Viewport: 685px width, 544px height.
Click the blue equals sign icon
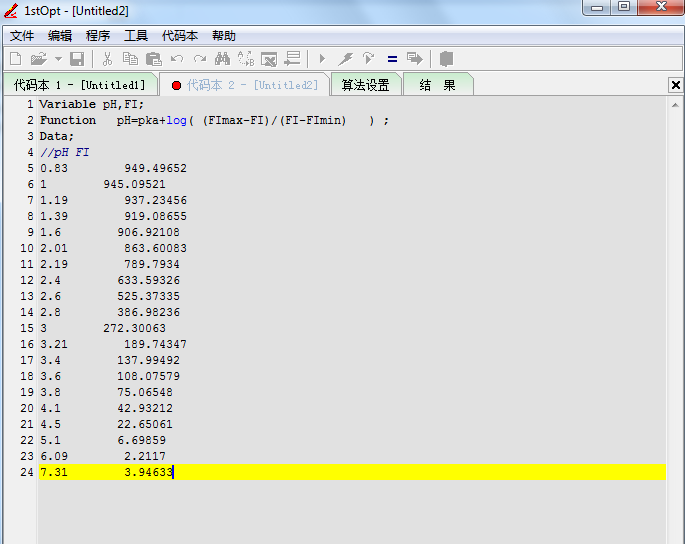click(392, 59)
